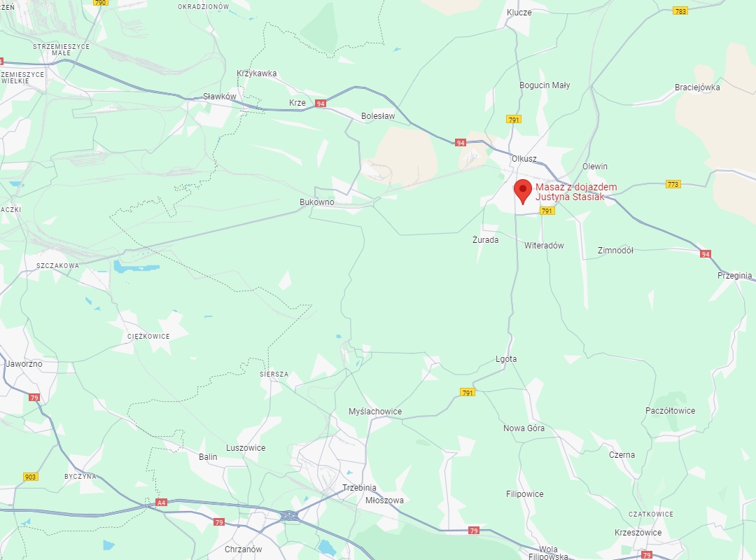Select the Jaworzno city label
756x560 pixels.
(x=24, y=364)
